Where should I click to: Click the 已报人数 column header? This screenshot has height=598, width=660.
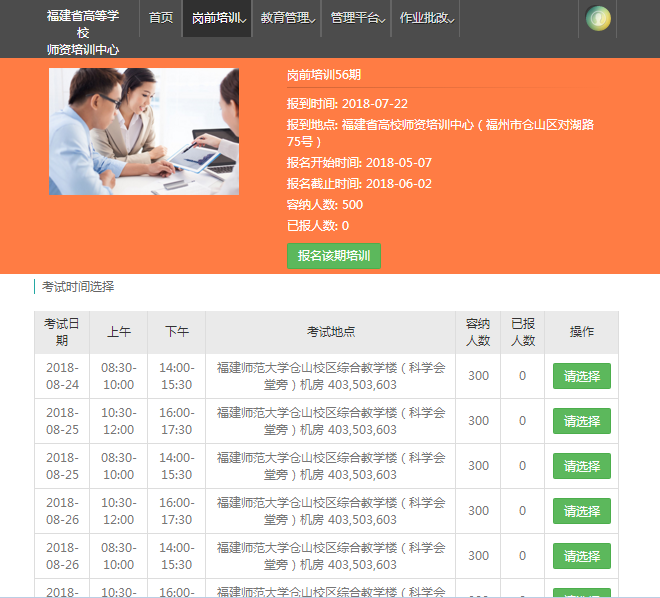click(x=522, y=332)
